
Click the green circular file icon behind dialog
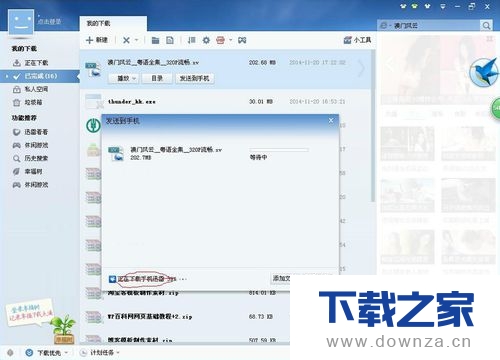(x=93, y=125)
